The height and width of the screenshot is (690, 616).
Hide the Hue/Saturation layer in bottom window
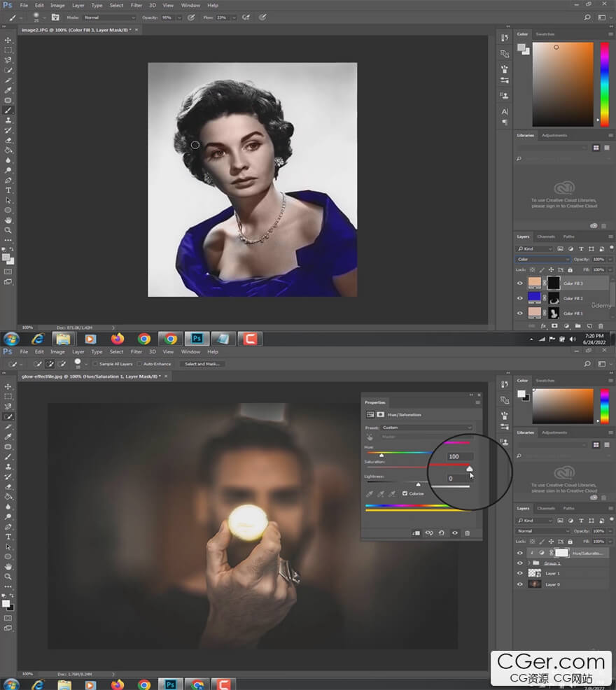click(519, 553)
